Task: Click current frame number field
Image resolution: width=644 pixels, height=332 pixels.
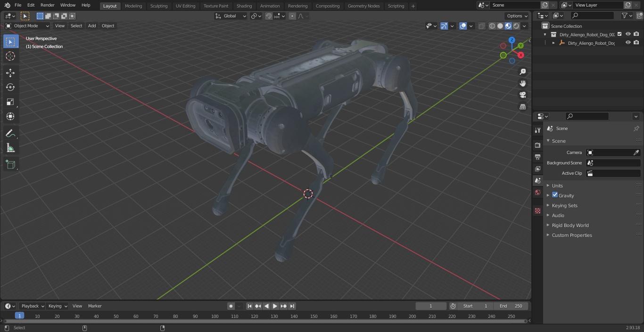Action: coord(430,306)
